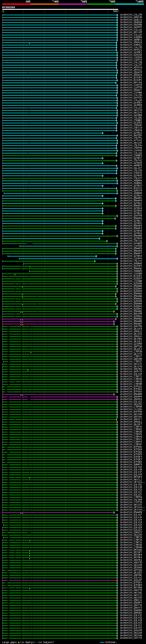Select the UniRef100_Q2VB04 label
This screenshot has height=644, width=146.
pos(131,256)
